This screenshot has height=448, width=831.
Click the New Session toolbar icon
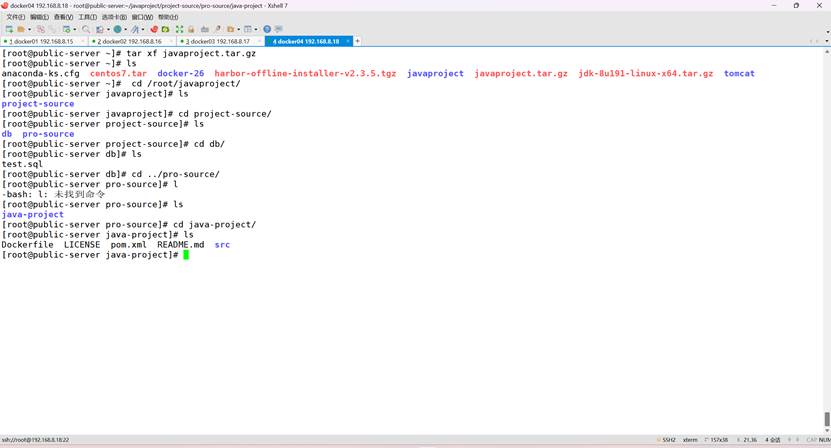8,29
